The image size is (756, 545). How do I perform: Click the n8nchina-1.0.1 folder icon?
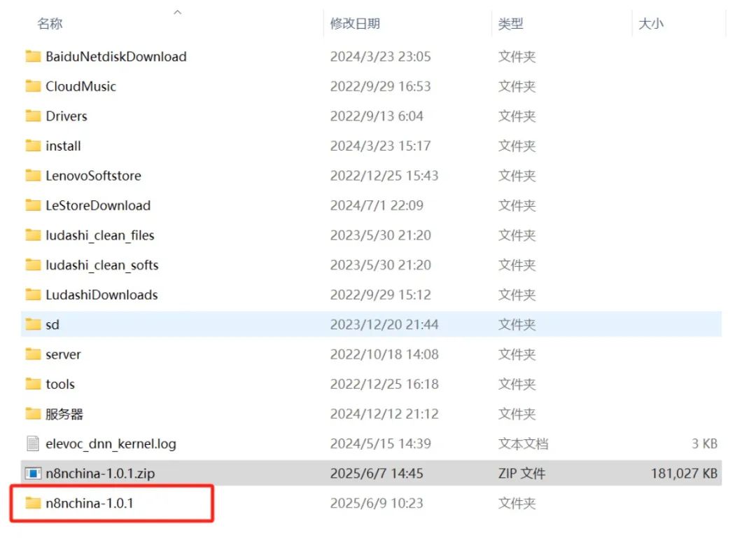coord(33,503)
